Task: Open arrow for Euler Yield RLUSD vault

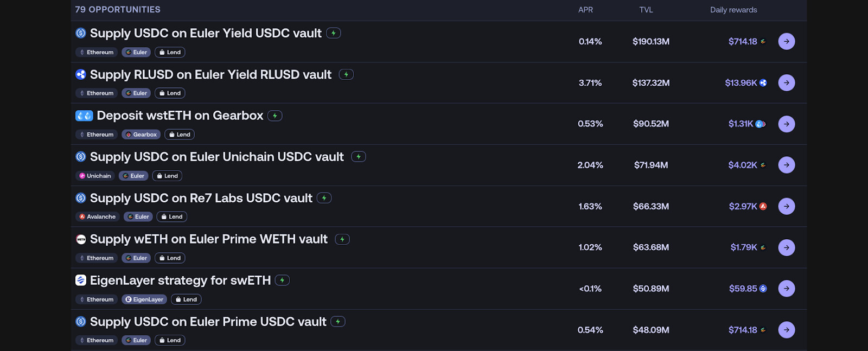Action: [x=787, y=82]
